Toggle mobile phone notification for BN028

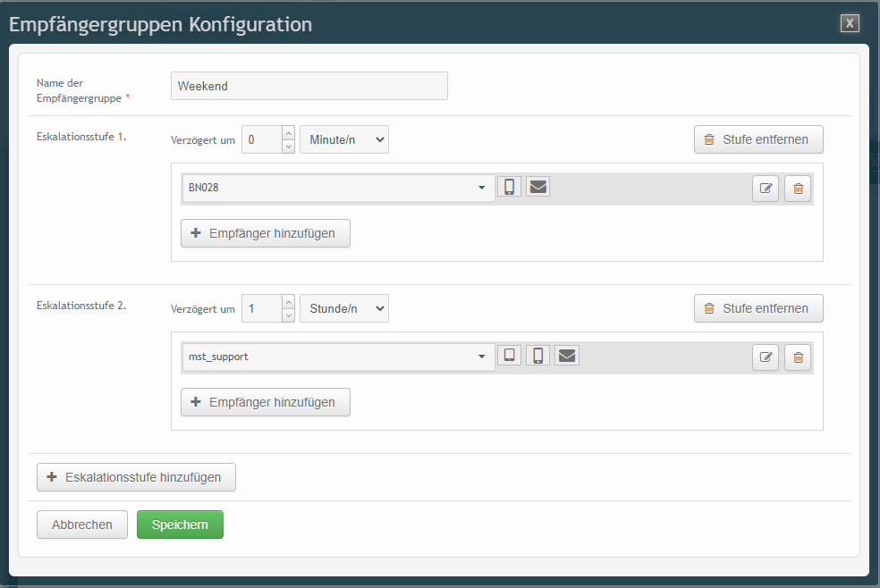(509, 187)
